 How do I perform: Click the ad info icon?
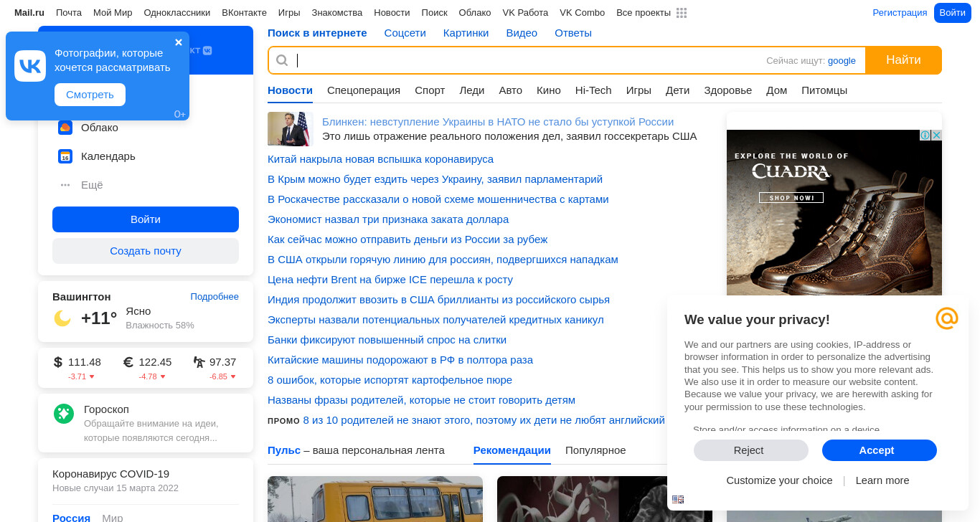tap(925, 136)
